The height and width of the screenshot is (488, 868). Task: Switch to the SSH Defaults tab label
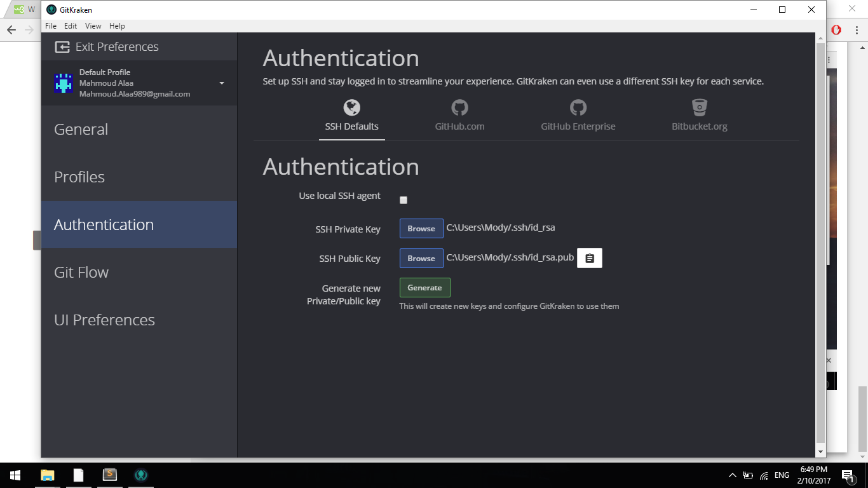351,126
